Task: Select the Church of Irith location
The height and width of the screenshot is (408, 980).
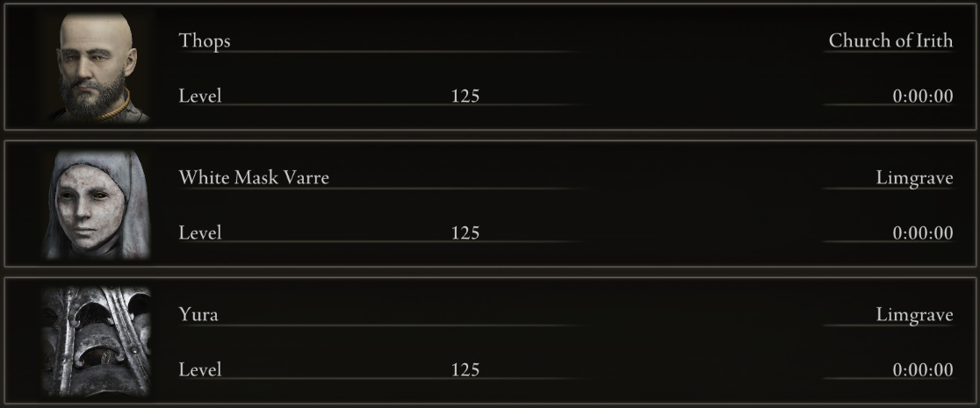Action: (x=890, y=40)
